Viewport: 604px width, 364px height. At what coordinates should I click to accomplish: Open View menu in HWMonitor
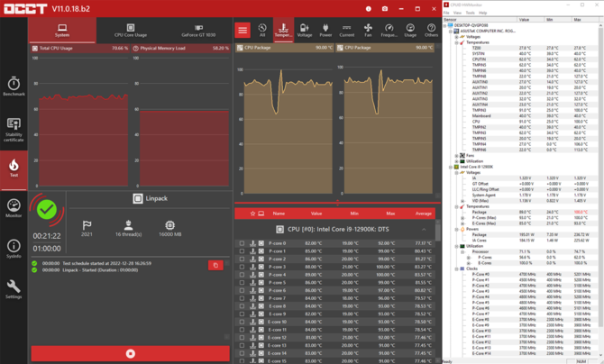[458, 13]
